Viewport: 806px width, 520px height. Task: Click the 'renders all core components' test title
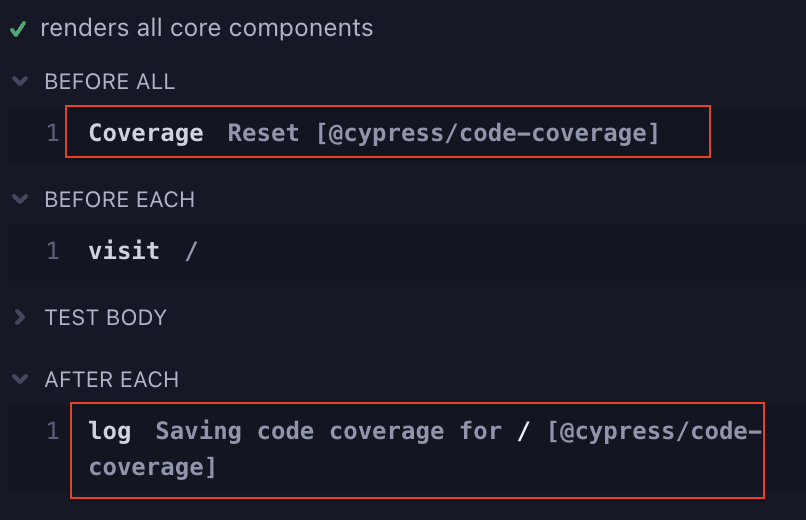(206, 28)
